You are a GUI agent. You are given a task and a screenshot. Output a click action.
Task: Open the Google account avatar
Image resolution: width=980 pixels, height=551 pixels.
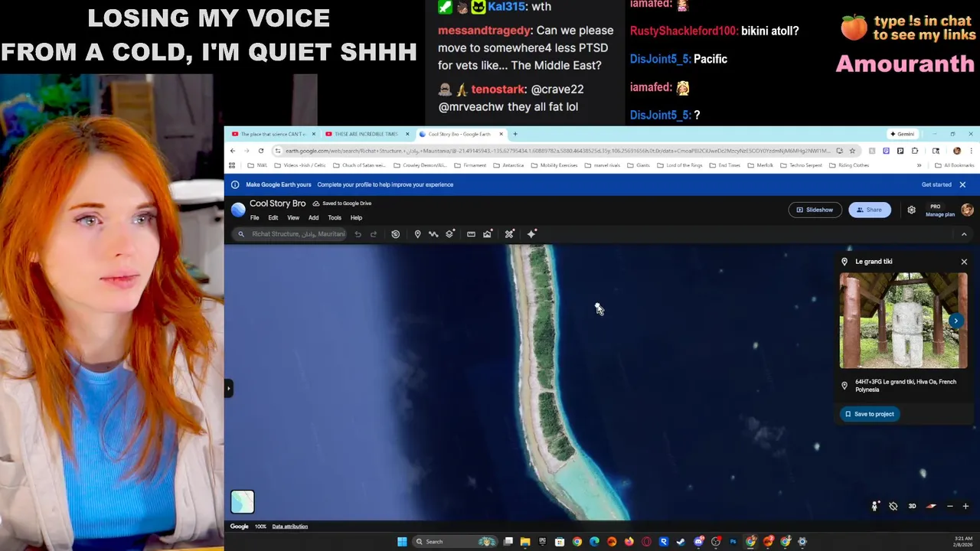(967, 210)
